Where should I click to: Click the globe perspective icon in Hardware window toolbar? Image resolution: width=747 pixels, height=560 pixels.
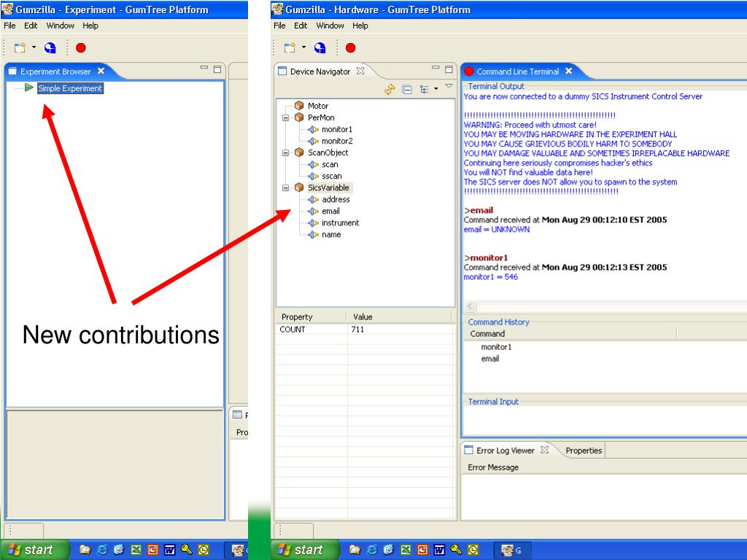click(x=320, y=47)
